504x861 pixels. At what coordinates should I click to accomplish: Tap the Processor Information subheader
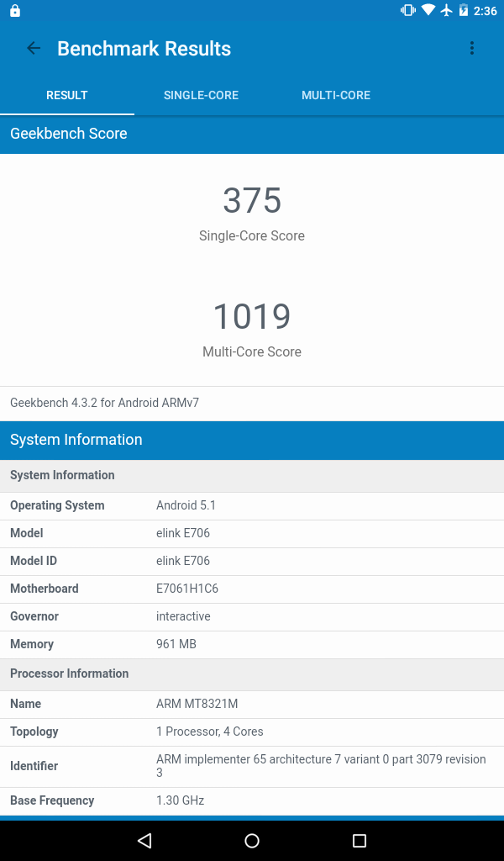(x=252, y=674)
